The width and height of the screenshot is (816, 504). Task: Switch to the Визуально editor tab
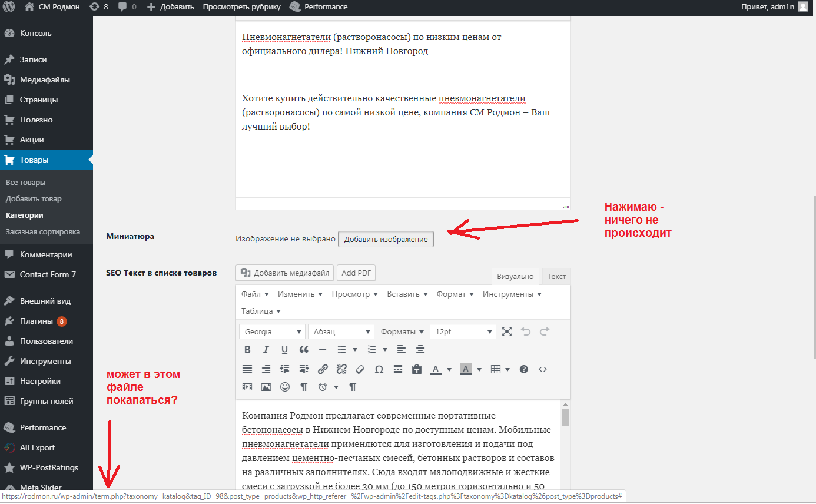(515, 276)
